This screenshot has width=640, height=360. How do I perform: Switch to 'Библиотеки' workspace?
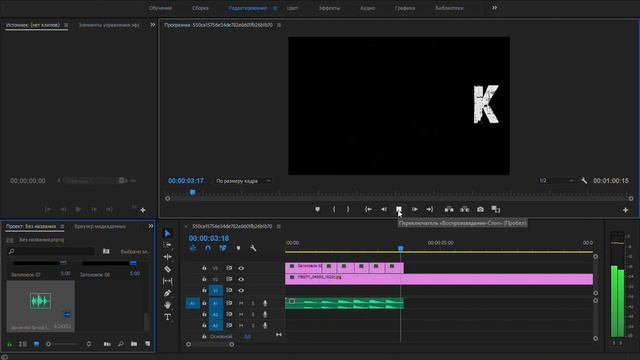[449, 8]
